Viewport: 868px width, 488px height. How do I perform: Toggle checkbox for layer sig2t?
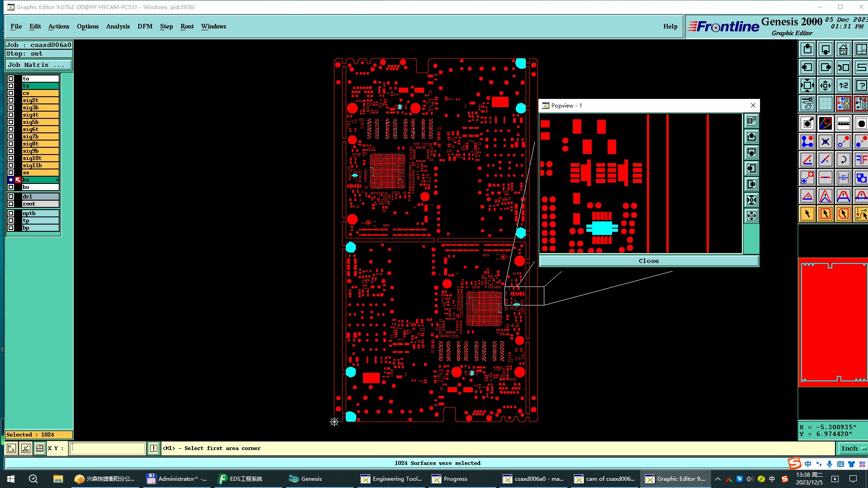11,100
